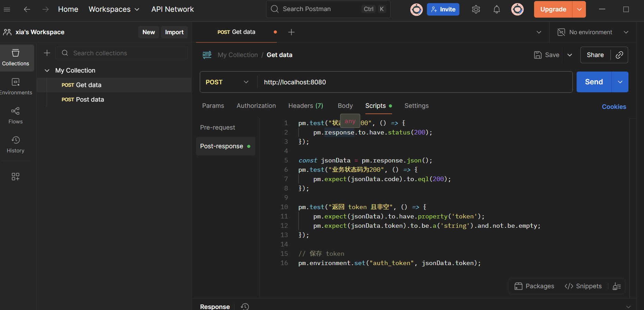Open the Cookies link
The height and width of the screenshot is (310, 644).
(x=614, y=107)
